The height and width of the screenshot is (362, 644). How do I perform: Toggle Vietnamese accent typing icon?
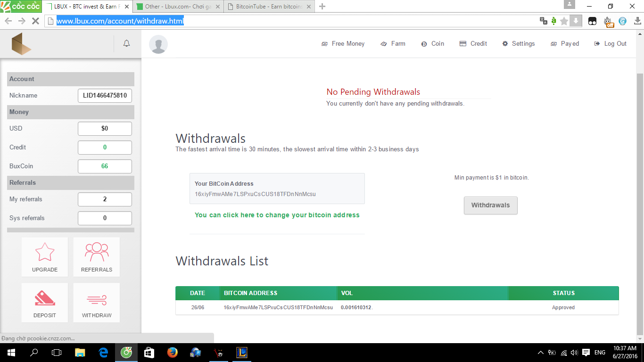point(554,21)
